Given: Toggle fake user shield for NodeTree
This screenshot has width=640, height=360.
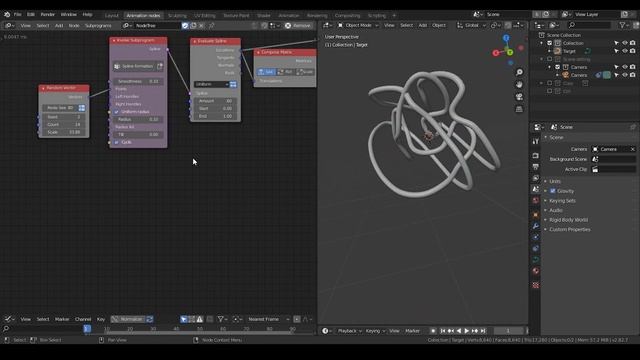Looking at the screenshot, I should (185, 26).
